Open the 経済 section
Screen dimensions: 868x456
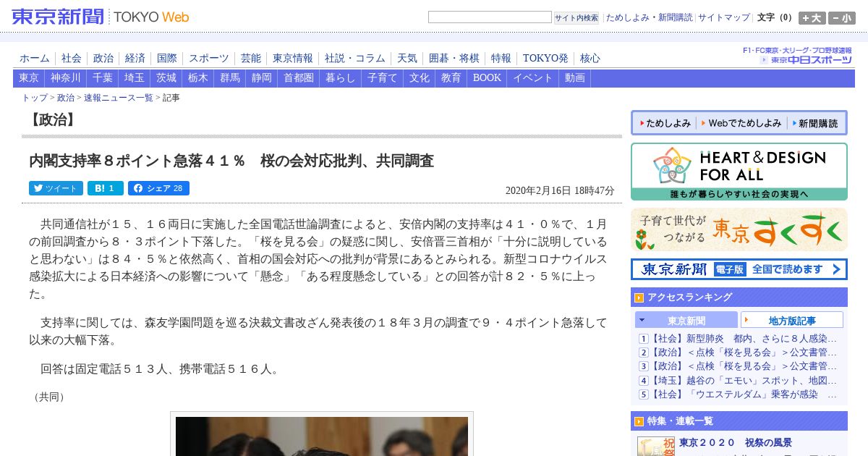click(135, 58)
